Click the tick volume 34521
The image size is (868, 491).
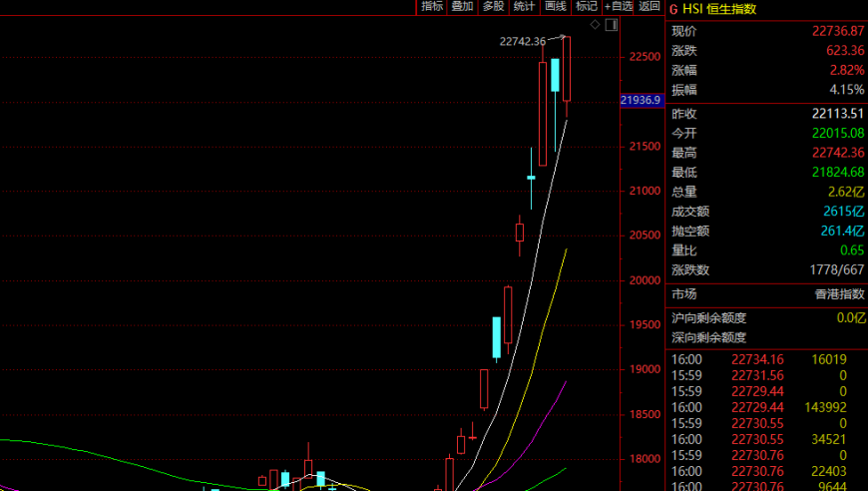pos(829,439)
